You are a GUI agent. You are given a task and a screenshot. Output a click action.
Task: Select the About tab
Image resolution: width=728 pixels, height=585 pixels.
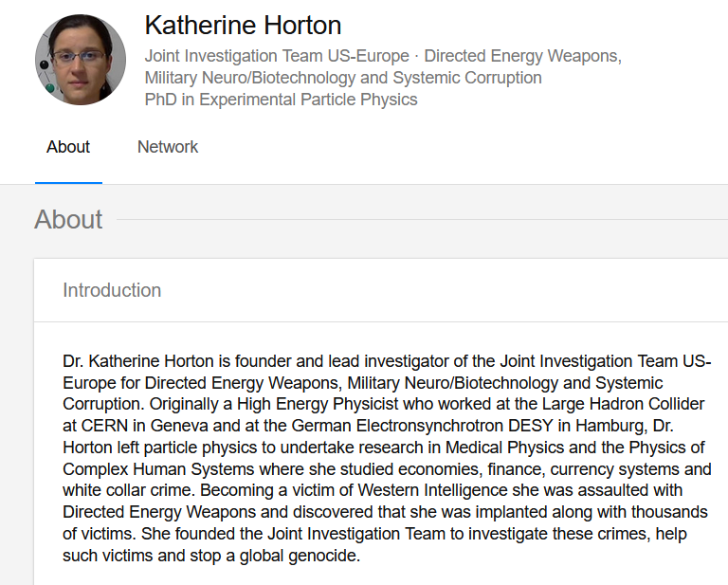[68, 147]
